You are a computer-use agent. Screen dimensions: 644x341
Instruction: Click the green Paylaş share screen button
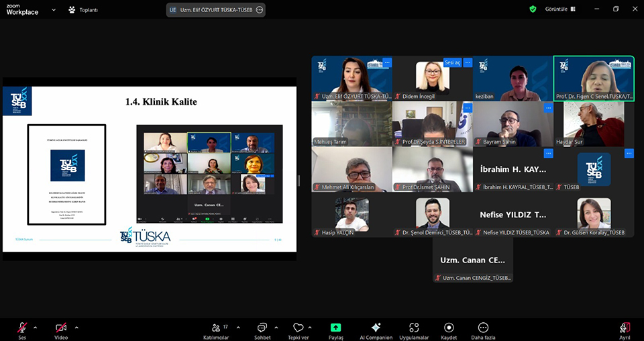click(x=335, y=329)
